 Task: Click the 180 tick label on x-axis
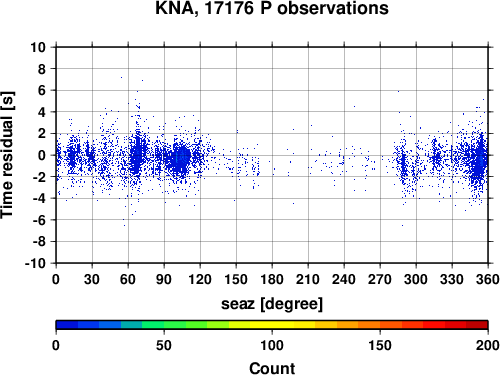click(x=272, y=279)
